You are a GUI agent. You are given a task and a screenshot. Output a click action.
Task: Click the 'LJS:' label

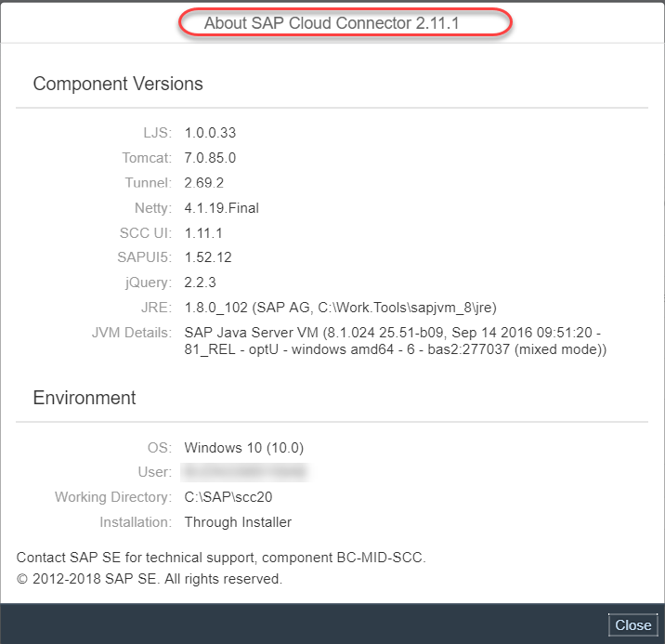coord(157,133)
